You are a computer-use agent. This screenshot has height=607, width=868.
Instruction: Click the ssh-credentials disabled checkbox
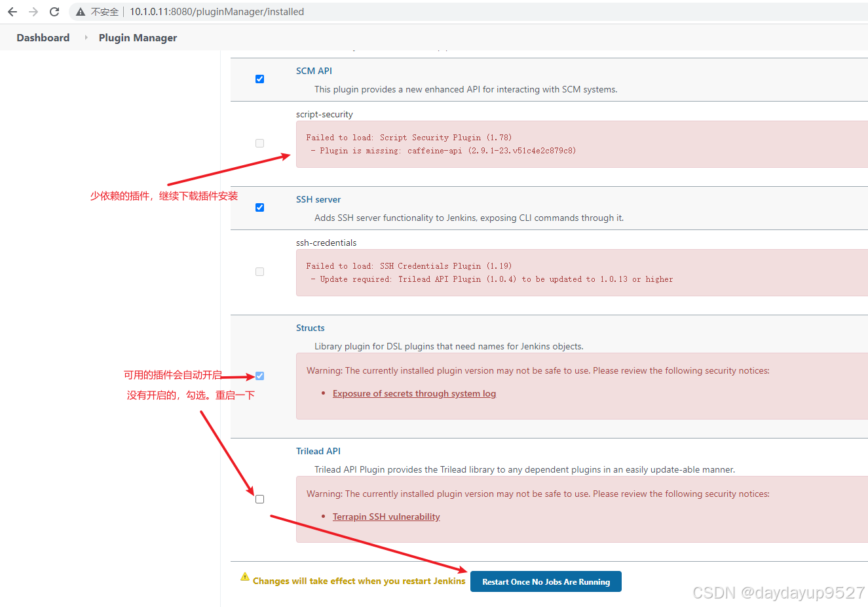[259, 271]
